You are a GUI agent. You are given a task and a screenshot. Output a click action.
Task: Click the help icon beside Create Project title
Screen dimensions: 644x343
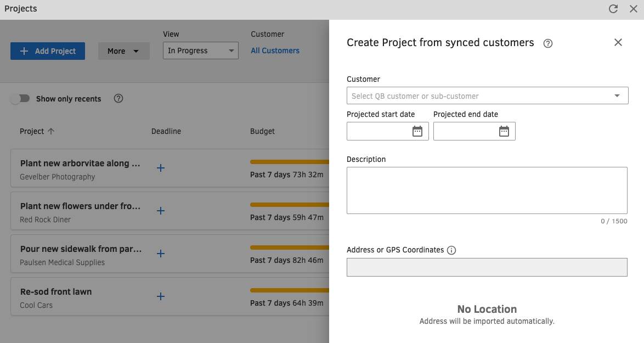click(547, 43)
